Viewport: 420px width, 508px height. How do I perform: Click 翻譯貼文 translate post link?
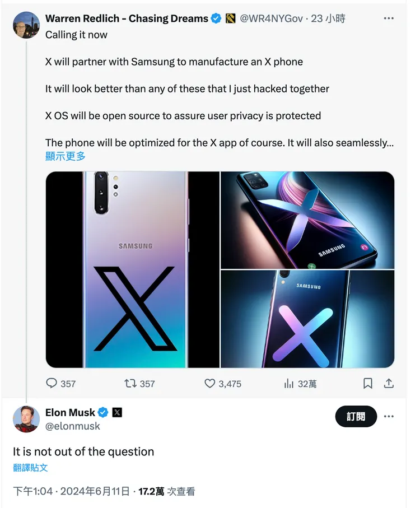(x=30, y=468)
